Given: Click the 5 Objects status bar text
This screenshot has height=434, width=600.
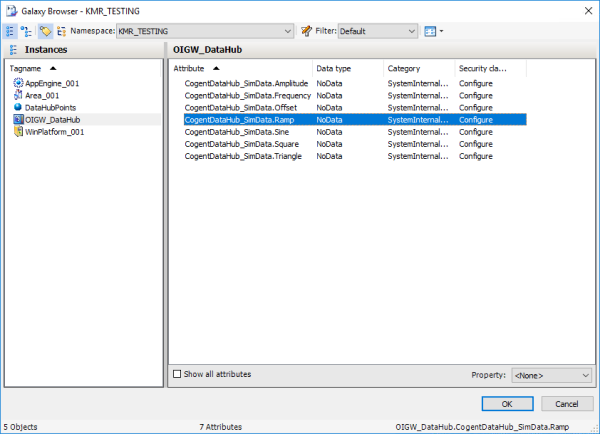Looking at the screenshot, I should point(20,427).
